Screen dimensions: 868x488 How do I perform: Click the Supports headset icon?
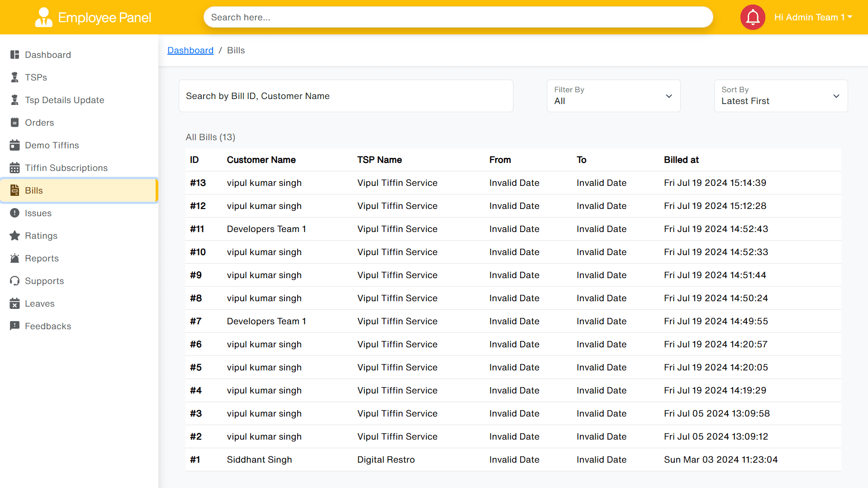(14, 281)
